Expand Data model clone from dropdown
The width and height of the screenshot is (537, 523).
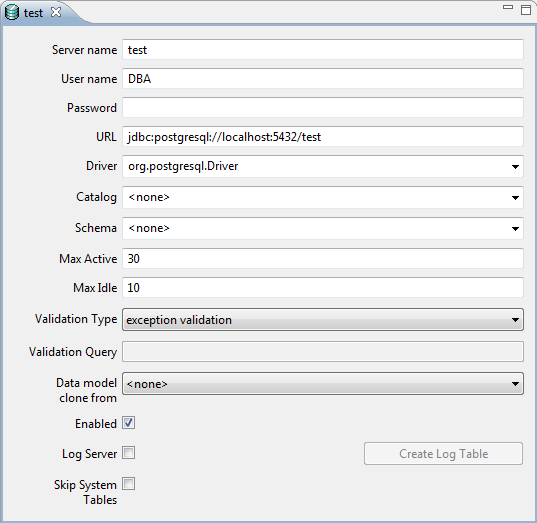tap(323, 384)
